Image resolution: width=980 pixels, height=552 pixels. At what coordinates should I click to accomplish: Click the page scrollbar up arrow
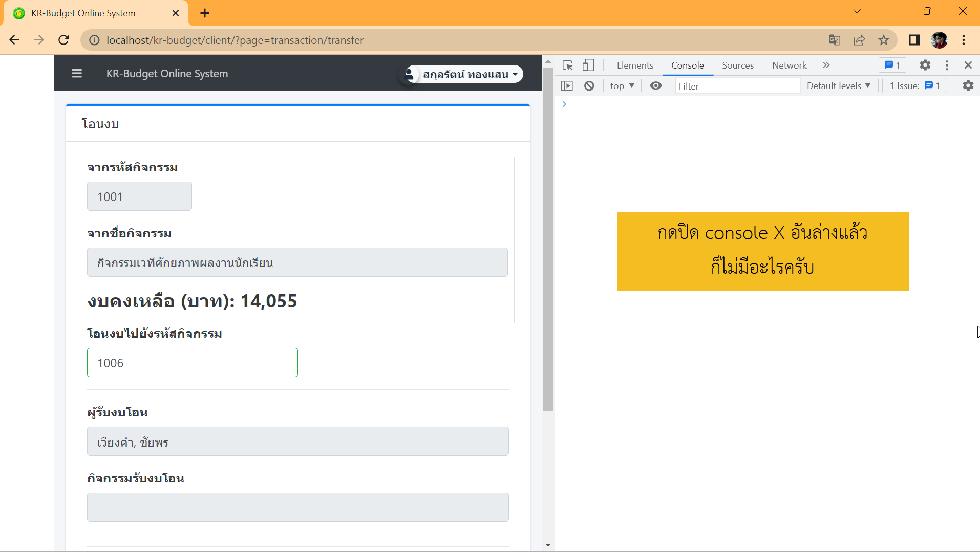(548, 61)
